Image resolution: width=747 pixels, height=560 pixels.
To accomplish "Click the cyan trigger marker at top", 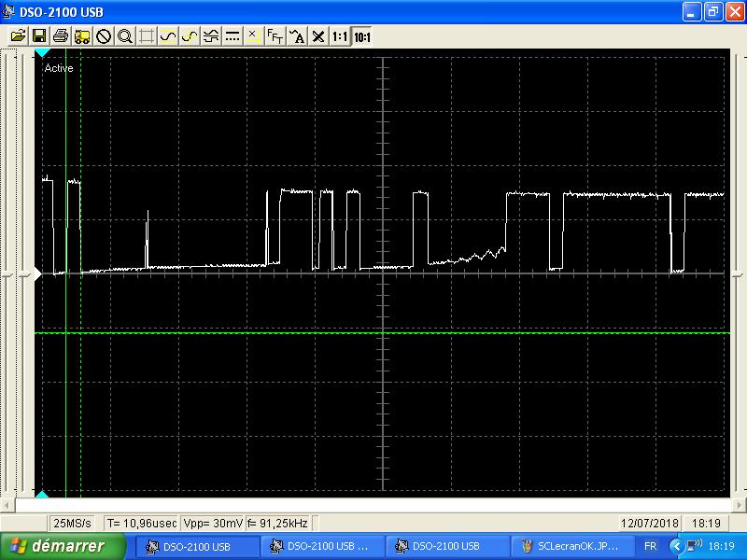I will tap(42, 53).
